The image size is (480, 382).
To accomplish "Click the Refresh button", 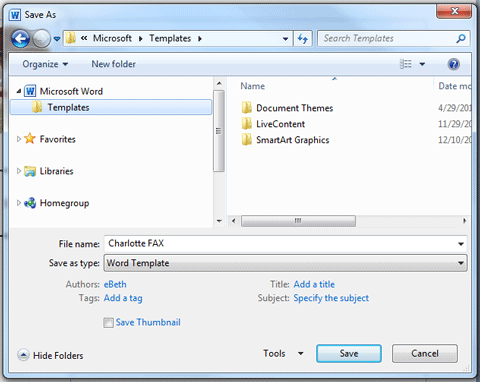I will tap(303, 39).
